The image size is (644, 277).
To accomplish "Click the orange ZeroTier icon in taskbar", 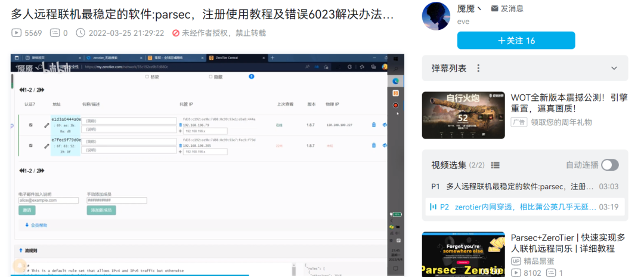I will pyautogui.click(x=396, y=93).
